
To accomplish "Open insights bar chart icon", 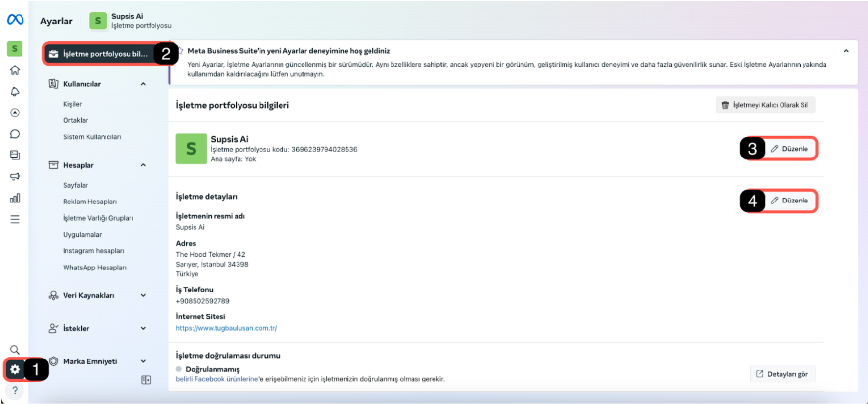I will (15, 198).
